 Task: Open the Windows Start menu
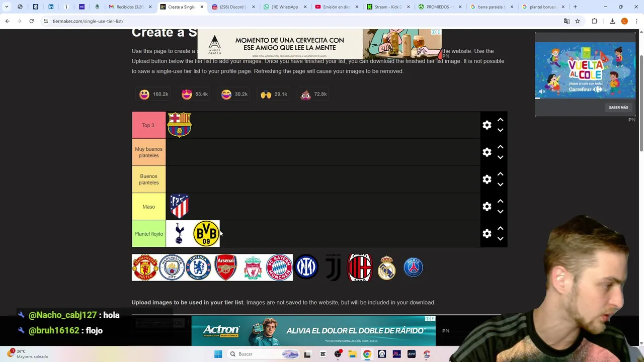(x=218, y=354)
